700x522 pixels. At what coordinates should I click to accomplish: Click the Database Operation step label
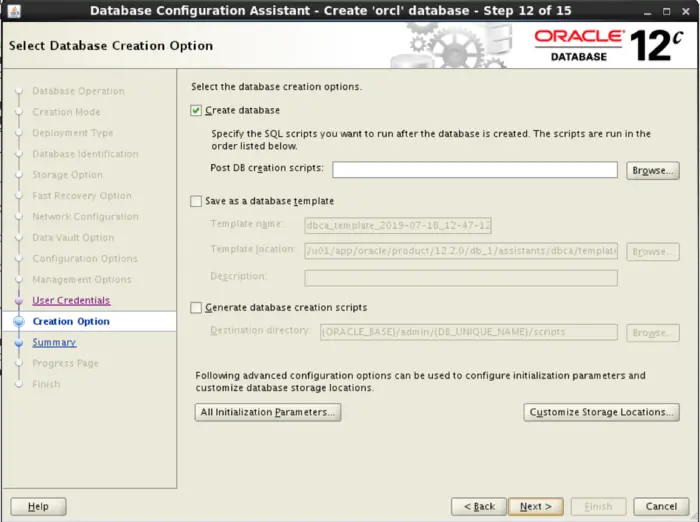coord(79,91)
